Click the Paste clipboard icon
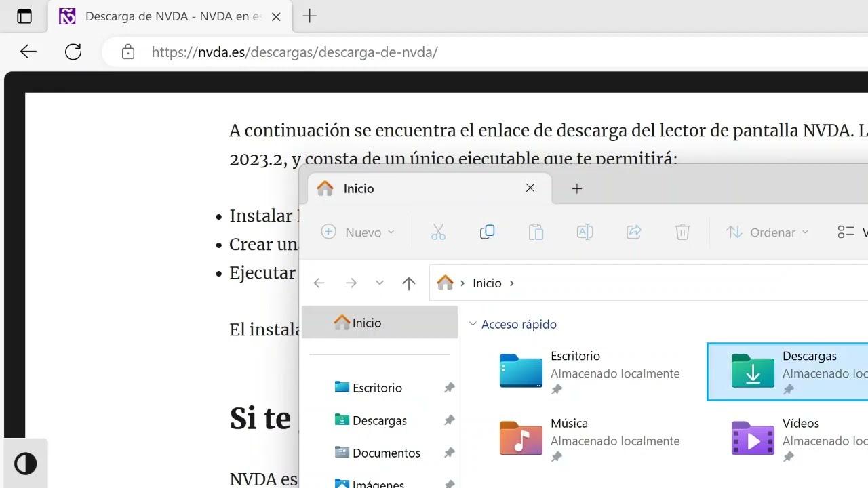This screenshot has width=868, height=488. (536, 232)
